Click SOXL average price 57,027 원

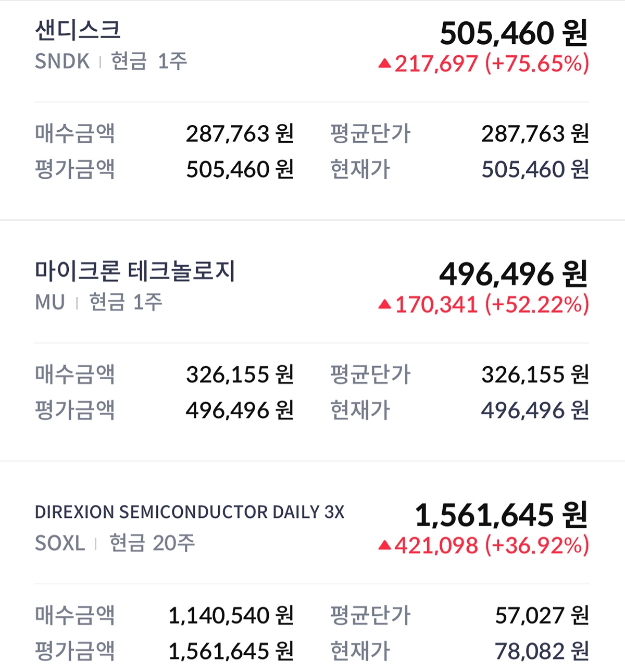point(542,616)
